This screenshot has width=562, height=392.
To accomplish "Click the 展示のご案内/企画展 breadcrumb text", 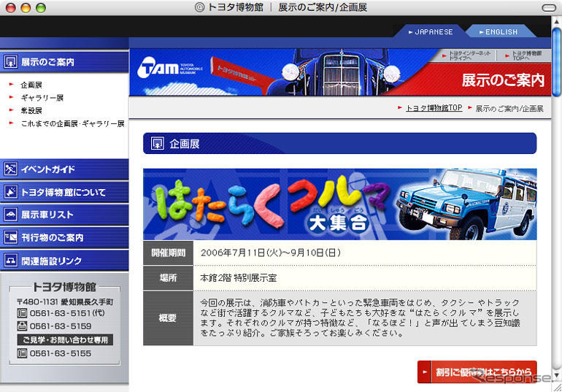I will [509, 108].
